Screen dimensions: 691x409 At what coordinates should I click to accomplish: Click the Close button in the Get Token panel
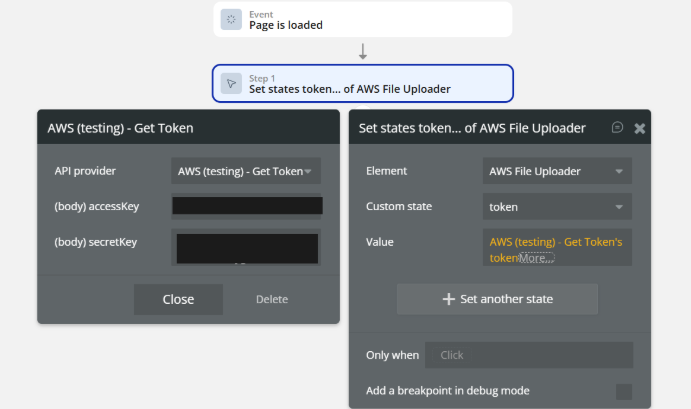[x=178, y=299]
